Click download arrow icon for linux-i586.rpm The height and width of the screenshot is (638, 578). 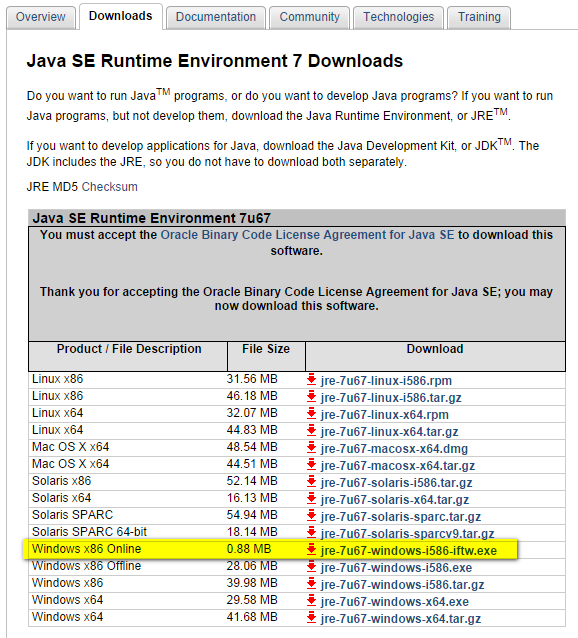tap(312, 380)
